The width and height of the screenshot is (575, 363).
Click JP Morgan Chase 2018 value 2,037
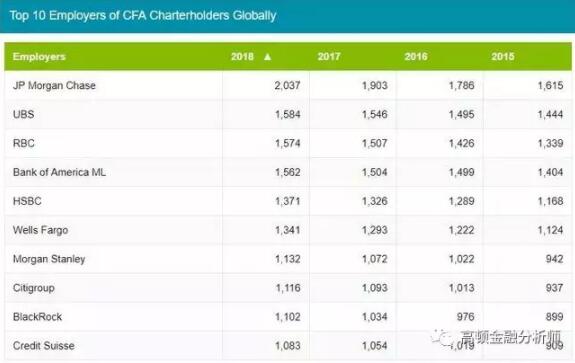tap(288, 85)
